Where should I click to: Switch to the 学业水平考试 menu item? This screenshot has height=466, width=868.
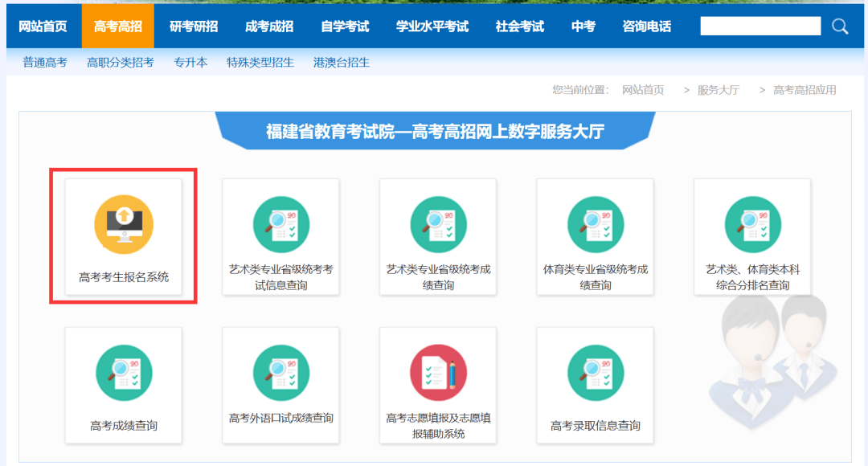(432, 27)
